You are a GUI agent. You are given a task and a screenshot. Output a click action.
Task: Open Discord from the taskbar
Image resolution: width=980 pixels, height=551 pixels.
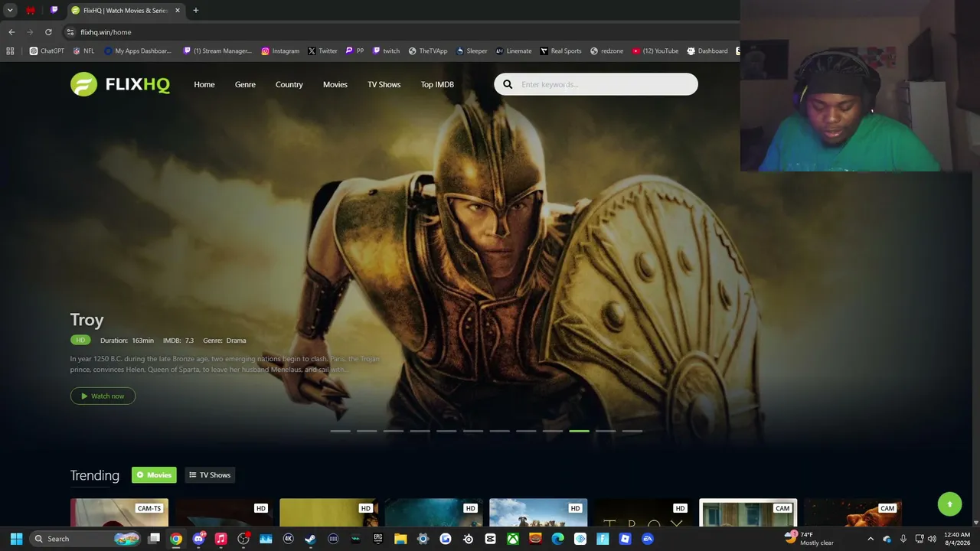tap(199, 539)
